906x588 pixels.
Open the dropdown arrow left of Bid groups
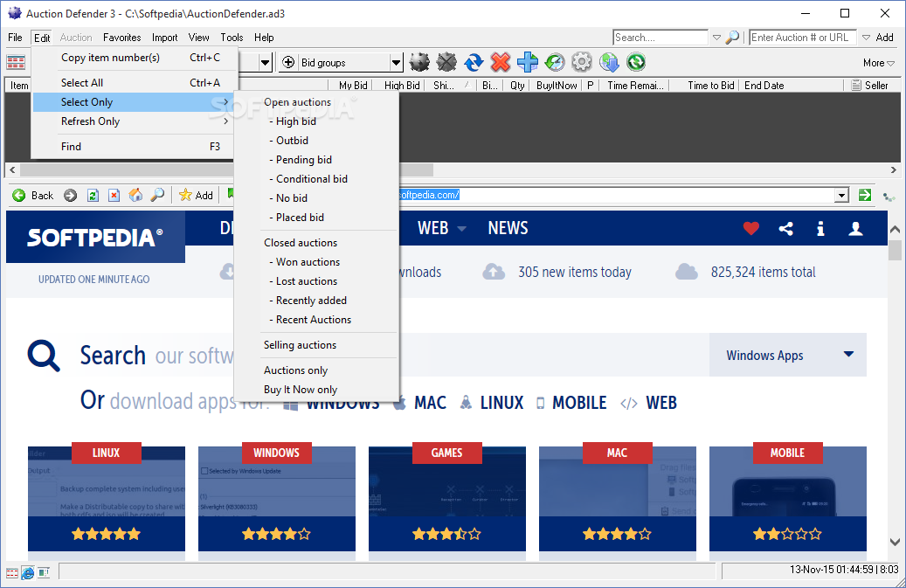tap(266, 62)
